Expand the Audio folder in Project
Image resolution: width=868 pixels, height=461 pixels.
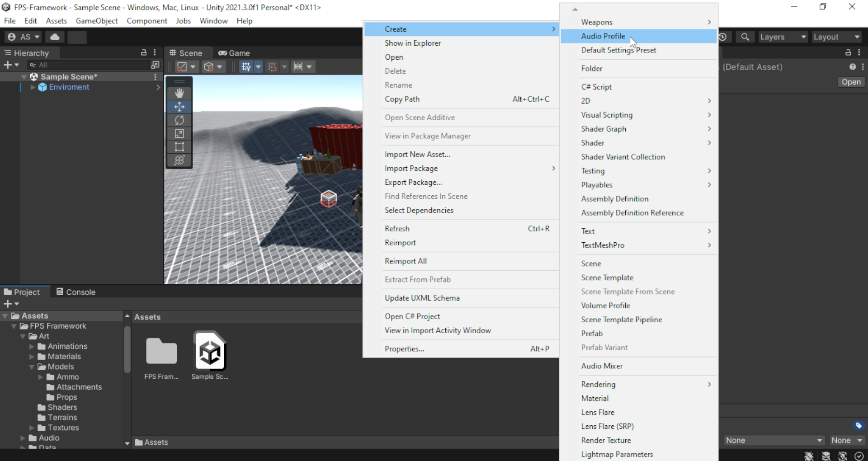(x=23, y=438)
